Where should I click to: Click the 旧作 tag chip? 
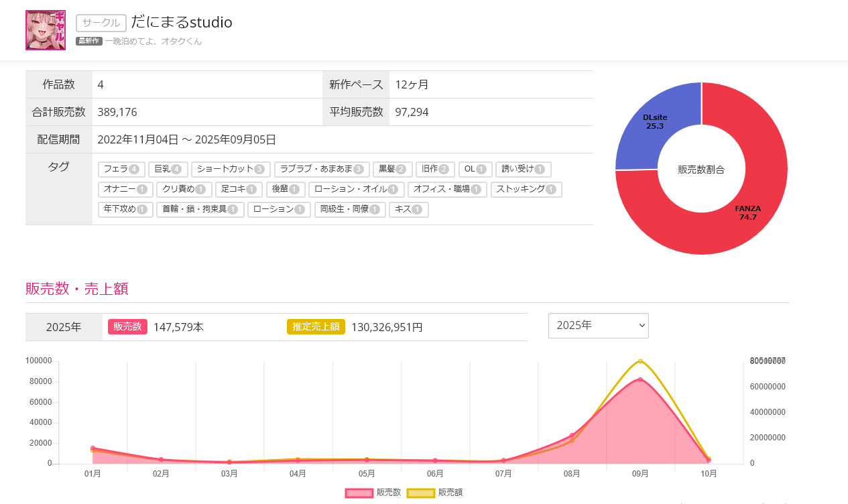click(435, 170)
